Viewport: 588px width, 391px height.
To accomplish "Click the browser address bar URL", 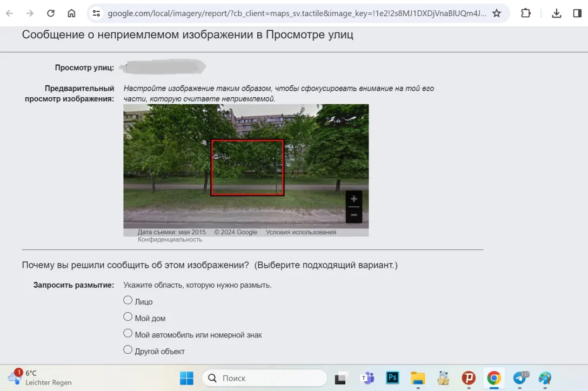I will (x=296, y=14).
